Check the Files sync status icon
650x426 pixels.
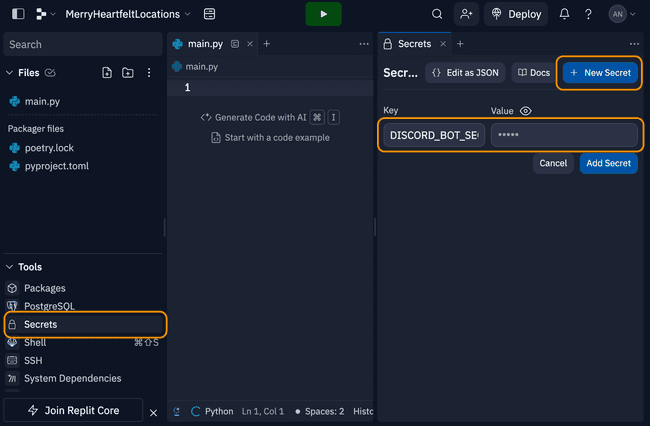(x=50, y=73)
